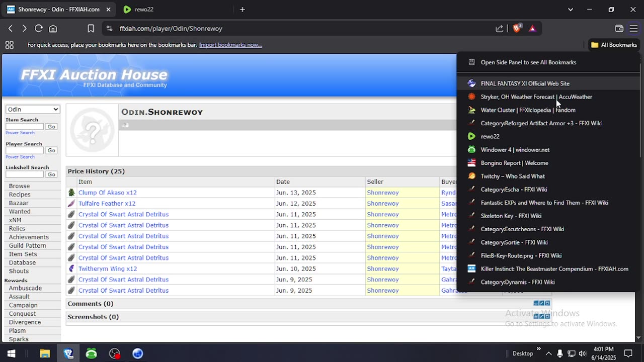Open the apps grid icon on bookmarks bar
Viewport: 644px width, 362px height.
click(9, 45)
